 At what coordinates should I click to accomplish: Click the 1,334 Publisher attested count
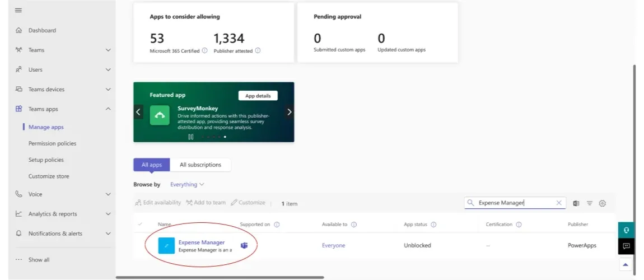pos(229,39)
